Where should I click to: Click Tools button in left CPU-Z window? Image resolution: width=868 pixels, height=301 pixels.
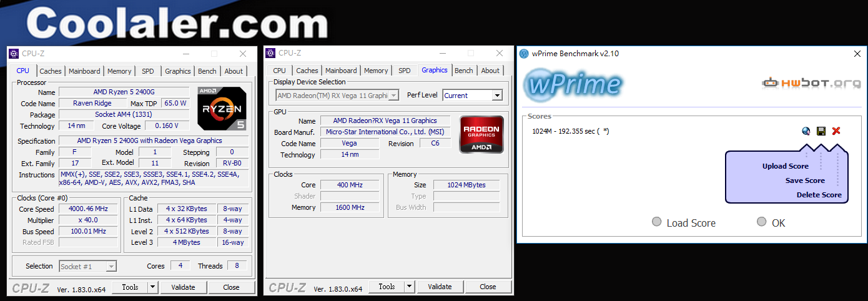coord(130,287)
